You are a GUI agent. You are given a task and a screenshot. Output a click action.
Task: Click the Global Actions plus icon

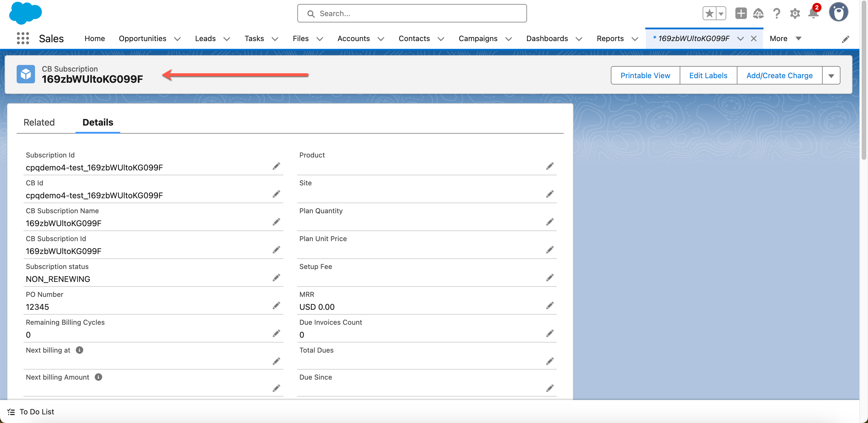(741, 14)
